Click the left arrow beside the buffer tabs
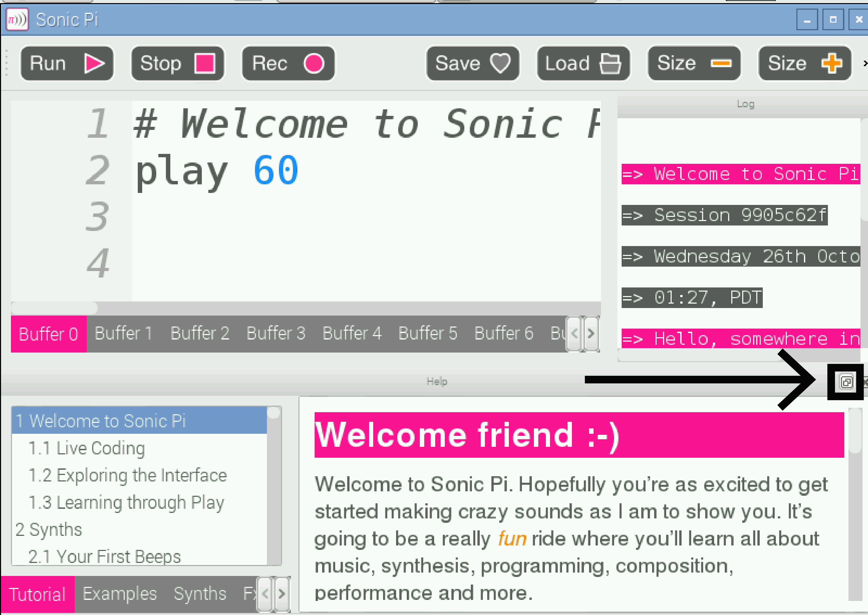Viewport: 868px width, 615px height. click(574, 334)
